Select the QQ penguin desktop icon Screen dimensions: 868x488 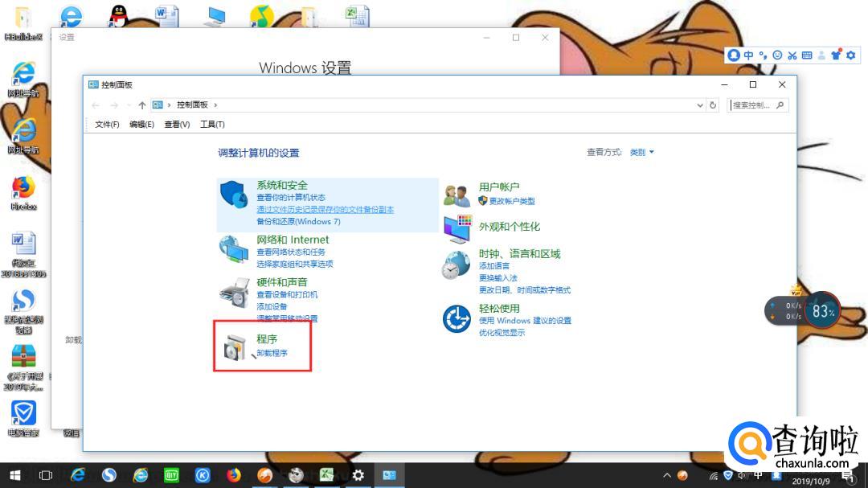click(118, 15)
